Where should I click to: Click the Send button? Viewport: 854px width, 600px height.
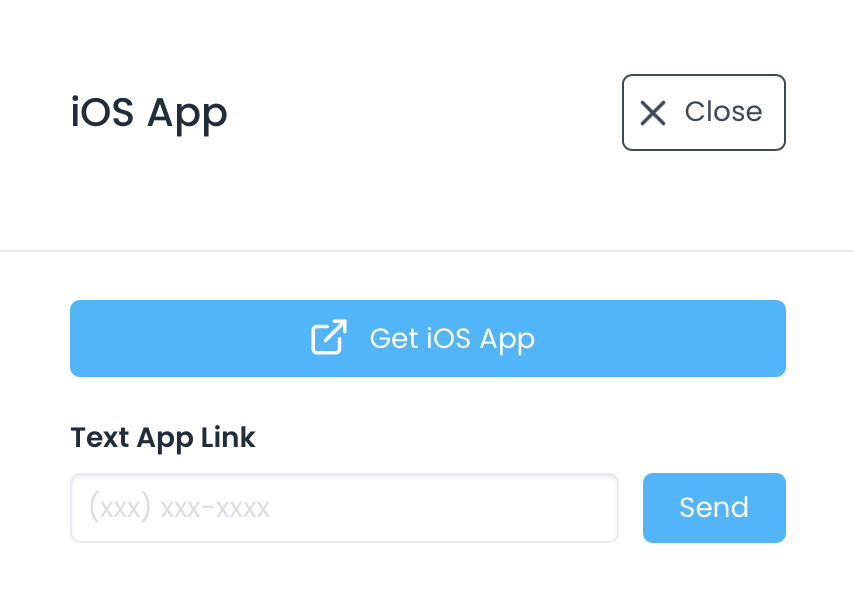point(714,508)
